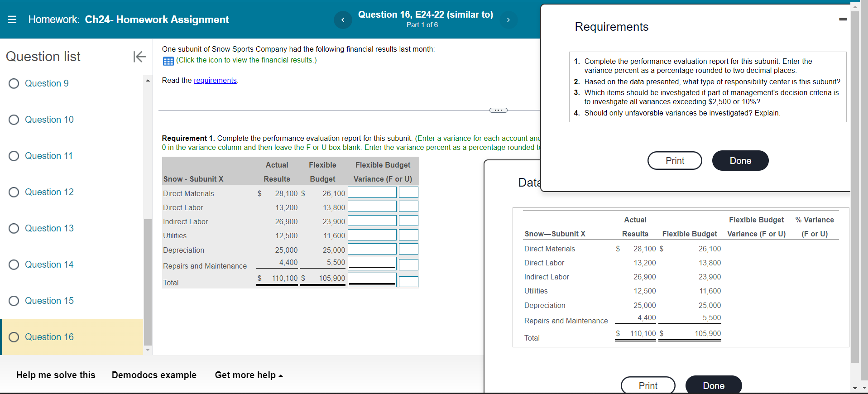Click Question 16 E24-22 header text
Viewport: 868px width, 394px height.
[x=426, y=14]
